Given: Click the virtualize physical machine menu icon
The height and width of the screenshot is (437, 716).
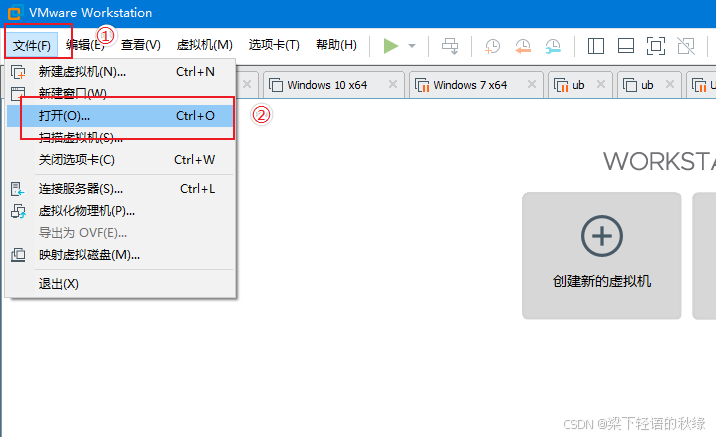Looking at the screenshot, I should coord(19,211).
